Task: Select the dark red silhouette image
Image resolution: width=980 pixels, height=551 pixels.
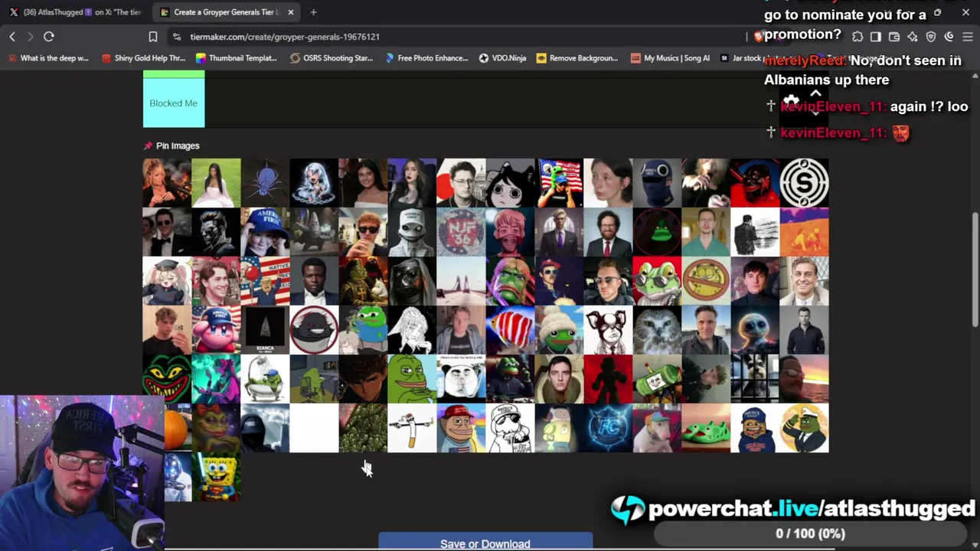Action: coord(608,379)
